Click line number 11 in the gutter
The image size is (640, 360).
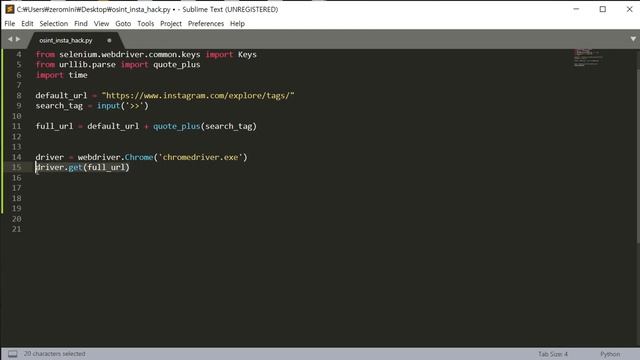coord(16,126)
